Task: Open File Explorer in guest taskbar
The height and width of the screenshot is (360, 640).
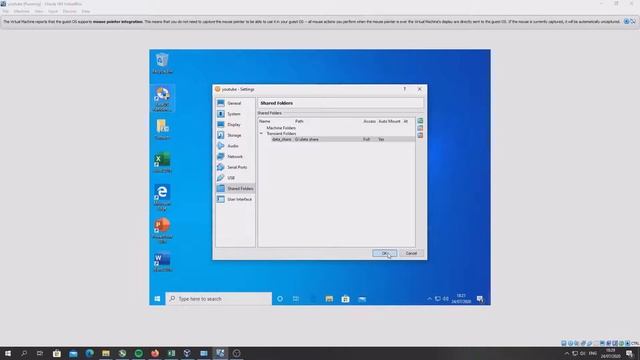Action: click(x=329, y=299)
